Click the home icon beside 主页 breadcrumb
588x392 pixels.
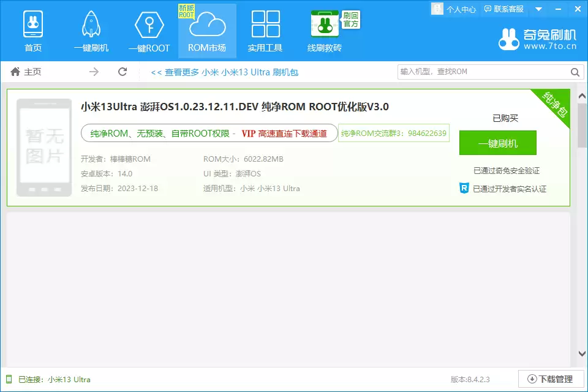(15, 72)
